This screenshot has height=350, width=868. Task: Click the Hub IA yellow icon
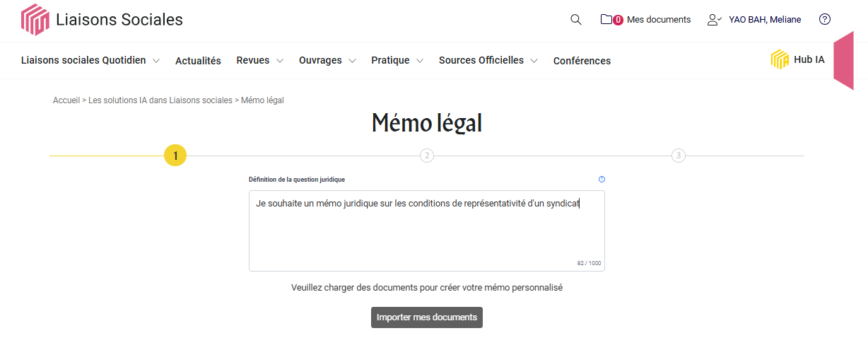point(780,59)
